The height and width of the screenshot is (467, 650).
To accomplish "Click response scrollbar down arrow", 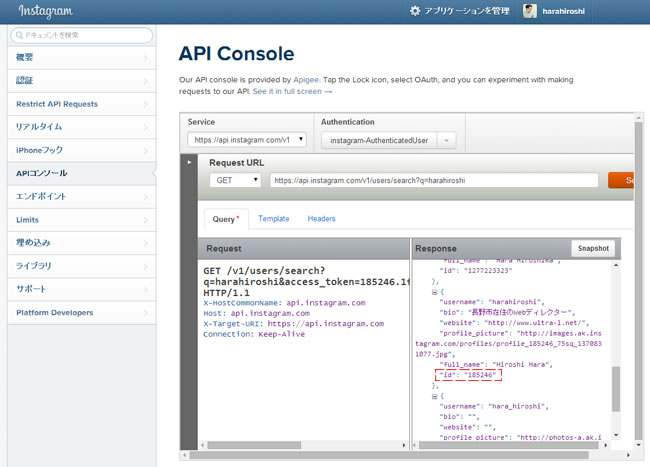I will click(x=616, y=435).
